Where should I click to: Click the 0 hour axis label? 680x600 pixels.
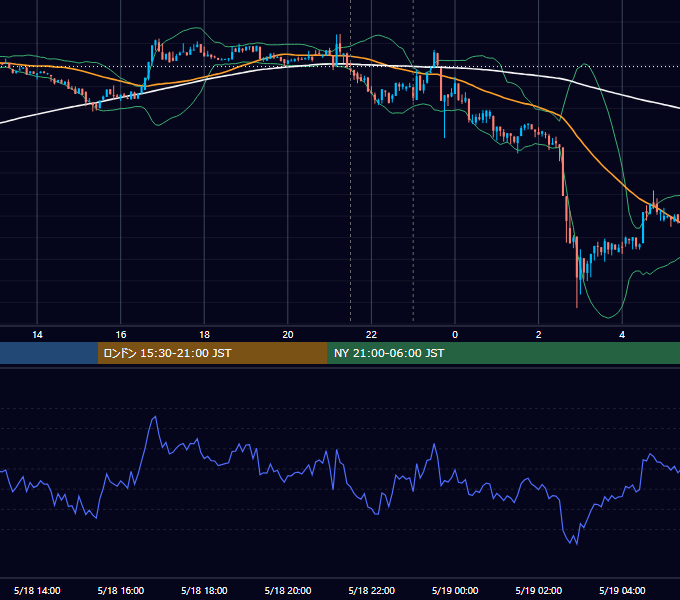[455, 335]
